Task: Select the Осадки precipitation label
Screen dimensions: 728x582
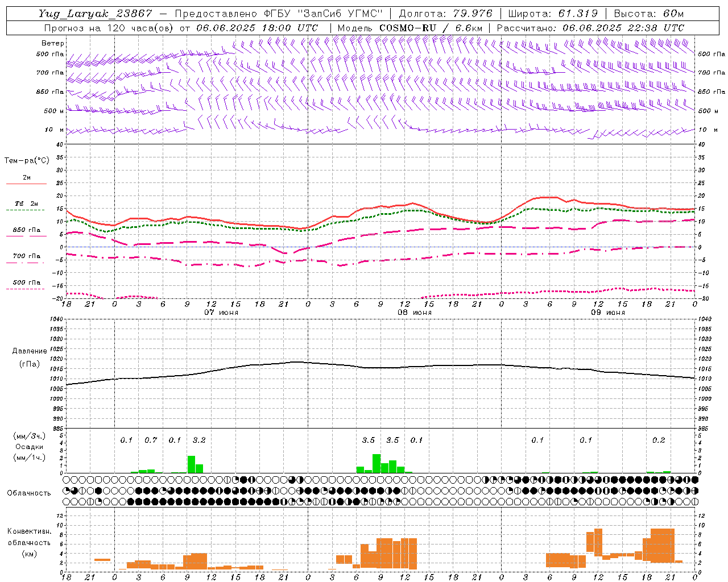Action: coord(29,447)
